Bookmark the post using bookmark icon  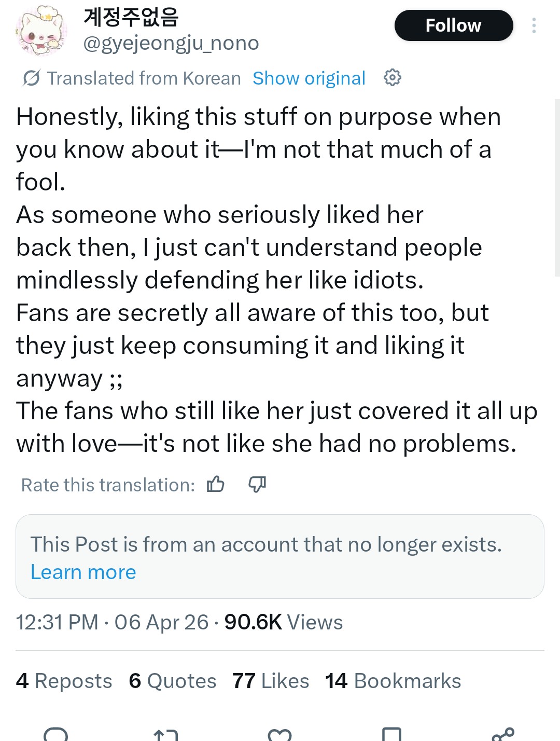tap(391, 735)
